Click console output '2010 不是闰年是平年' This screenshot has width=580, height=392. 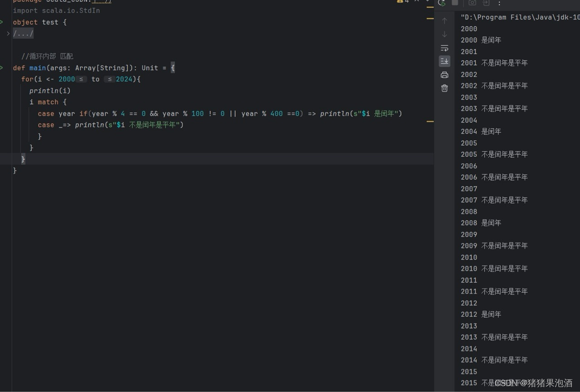494,268
